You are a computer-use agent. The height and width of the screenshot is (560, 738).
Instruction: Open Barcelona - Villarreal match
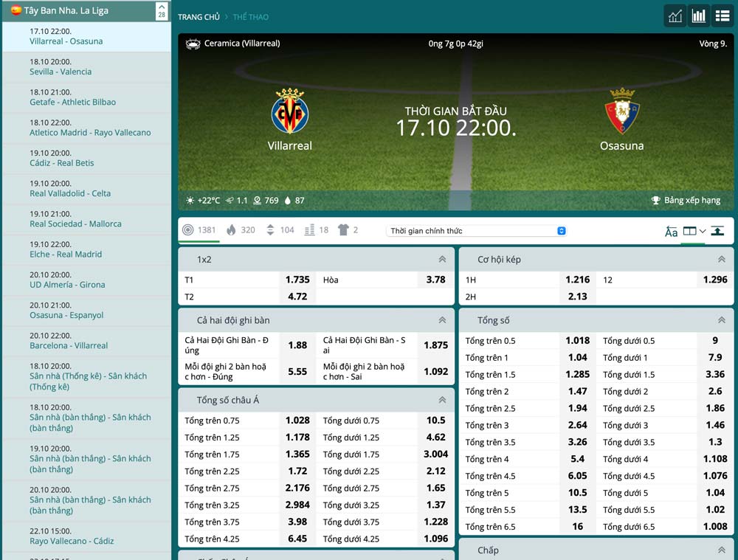pos(86,341)
